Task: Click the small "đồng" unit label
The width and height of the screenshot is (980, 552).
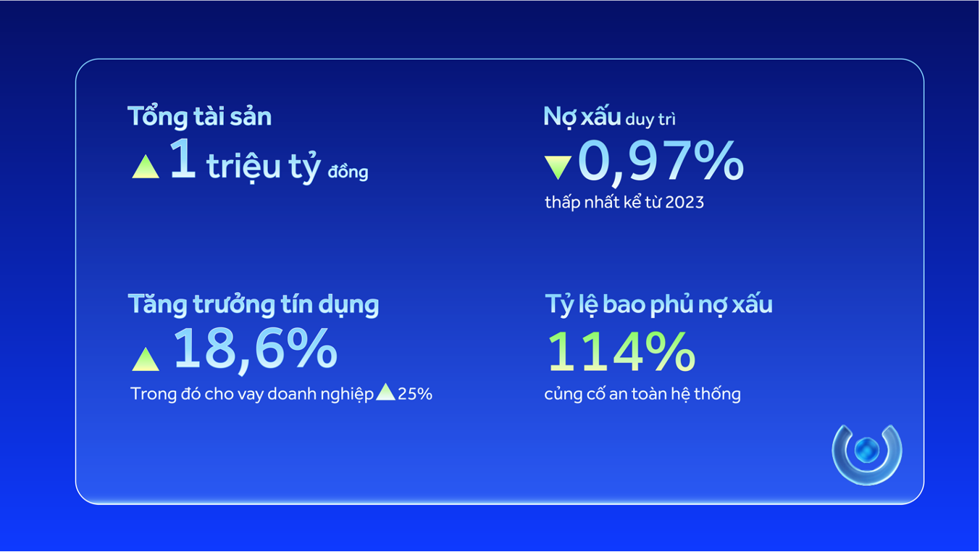Action: [x=348, y=172]
